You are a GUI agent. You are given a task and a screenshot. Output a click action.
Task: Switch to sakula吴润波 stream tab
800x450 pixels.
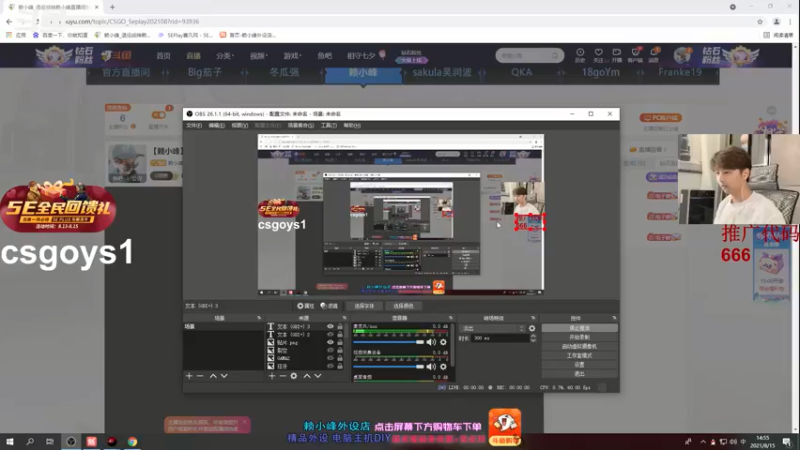point(442,72)
